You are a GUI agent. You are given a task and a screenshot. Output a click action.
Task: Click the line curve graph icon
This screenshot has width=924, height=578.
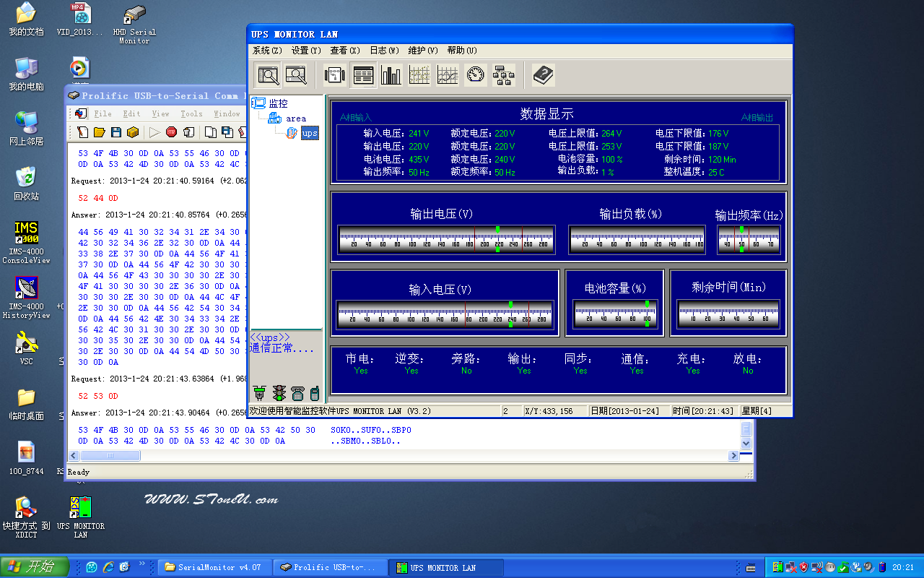point(447,75)
